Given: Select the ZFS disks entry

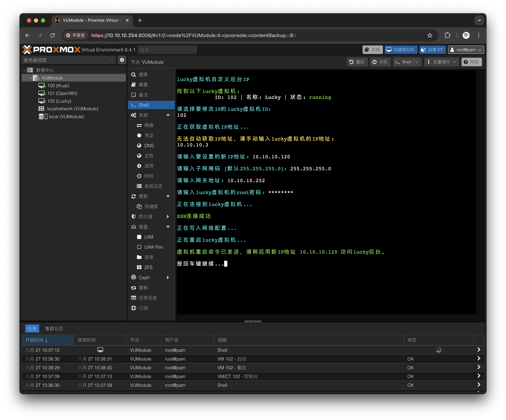Looking at the screenshot, I should [148, 267].
